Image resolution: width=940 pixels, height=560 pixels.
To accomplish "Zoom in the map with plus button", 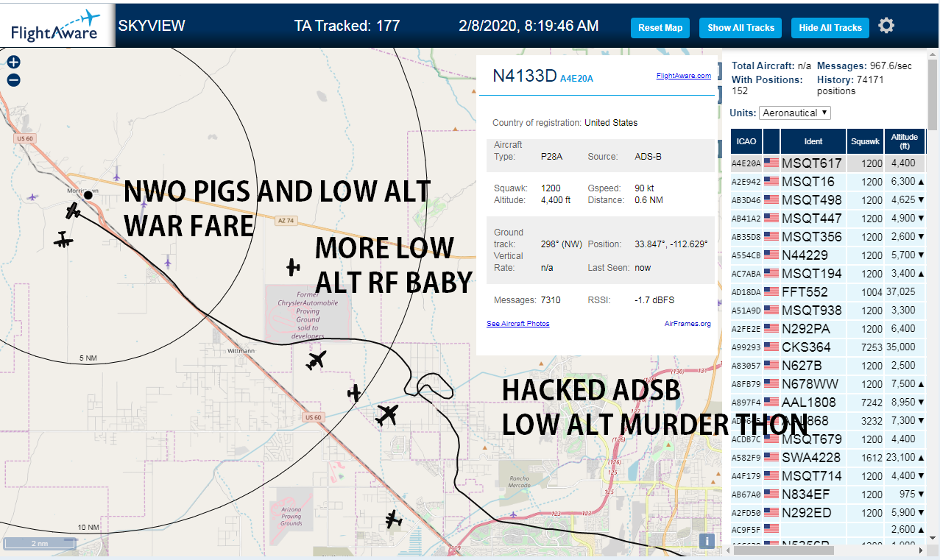I will (13, 63).
